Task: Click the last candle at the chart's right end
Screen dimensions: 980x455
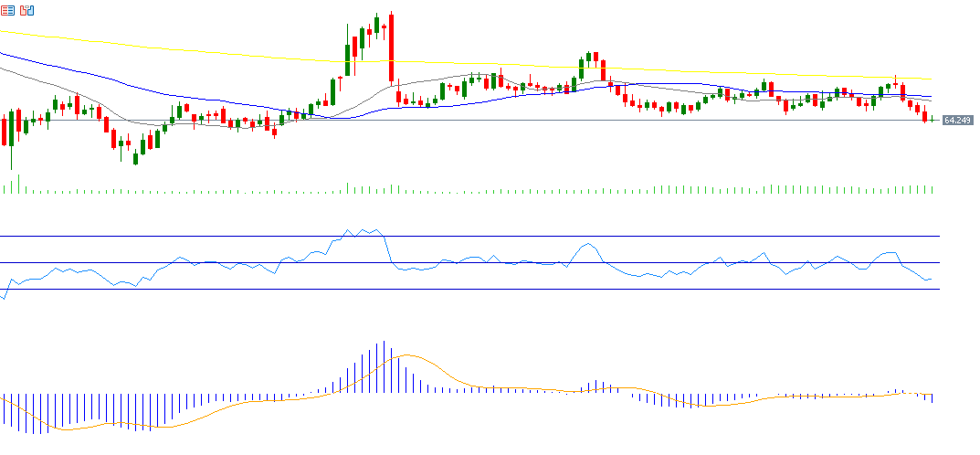Action: coord(932,120)
